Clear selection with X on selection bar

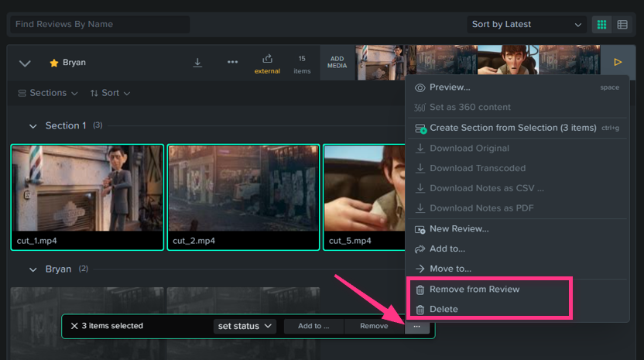tap(74, 326)
